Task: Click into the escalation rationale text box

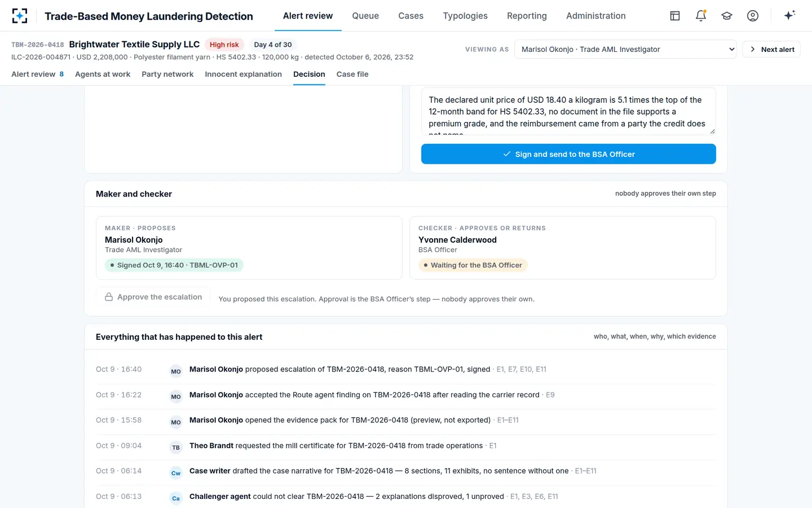Action: [568, 111]
